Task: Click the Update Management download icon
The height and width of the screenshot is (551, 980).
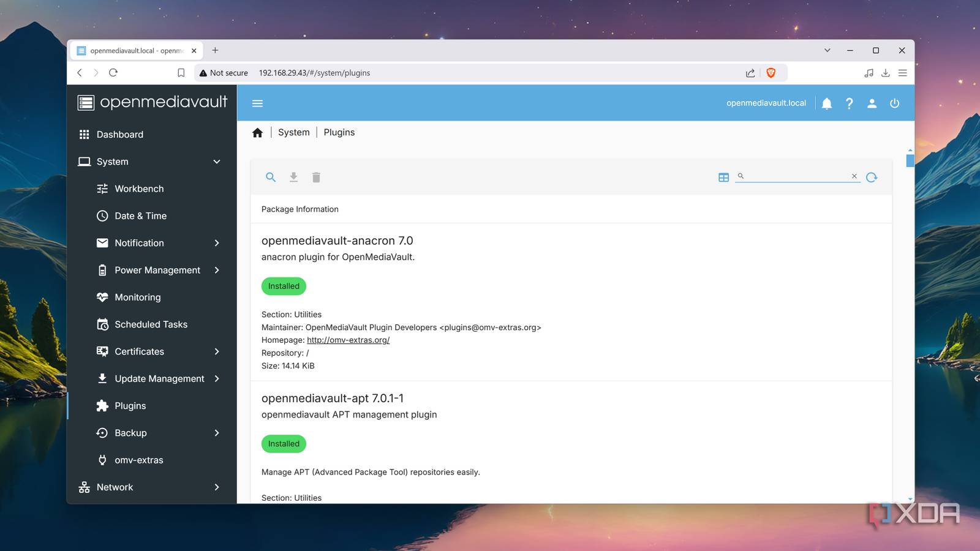Action: (102, 379)
